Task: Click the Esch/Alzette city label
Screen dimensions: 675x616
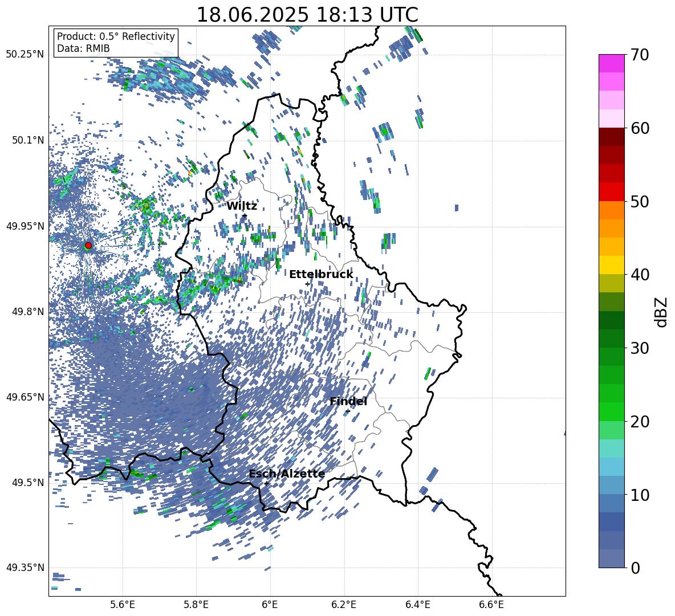Action: pos(287,474)
